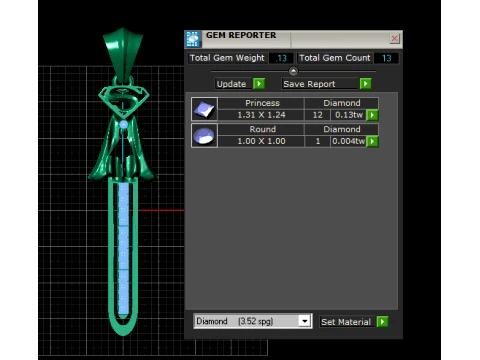The height and width of the screenshot is (360, 480).
Task: Click the Set Material button label
Action: click(x=347, y=322)
